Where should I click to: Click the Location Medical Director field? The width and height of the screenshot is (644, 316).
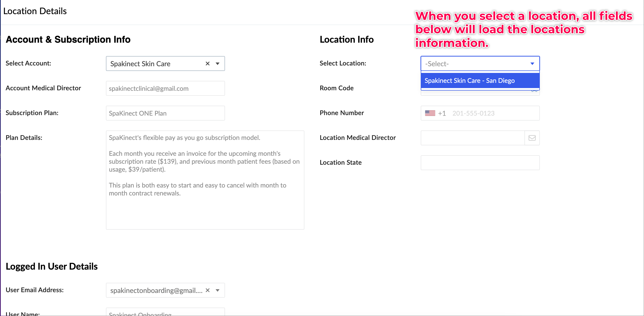point(473,138)
